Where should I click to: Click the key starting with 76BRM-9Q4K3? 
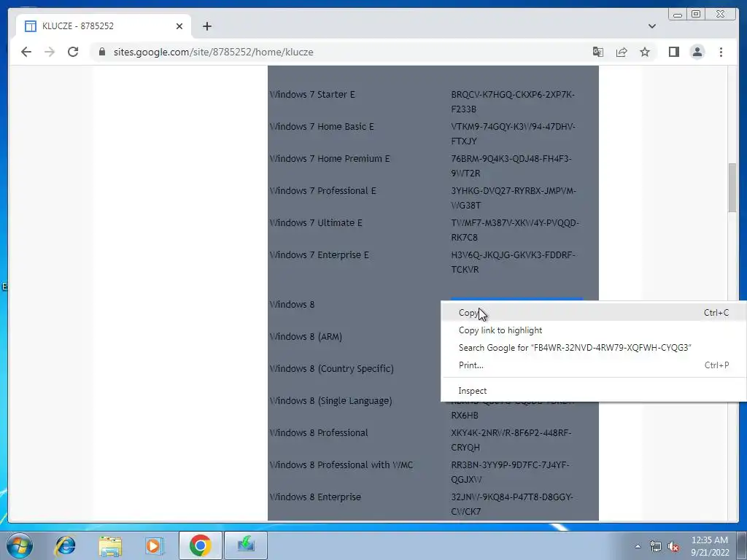pyautogui.click(x=511, y=166)
